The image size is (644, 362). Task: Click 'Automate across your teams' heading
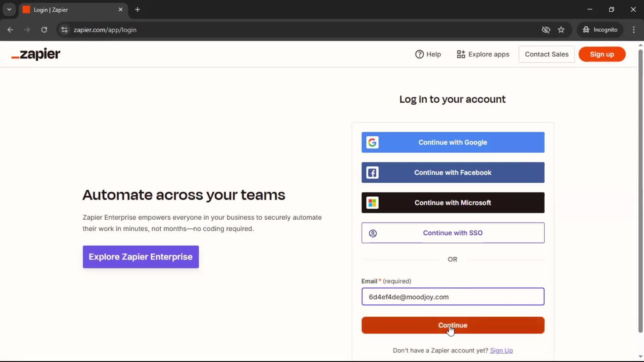pos(184,195)
